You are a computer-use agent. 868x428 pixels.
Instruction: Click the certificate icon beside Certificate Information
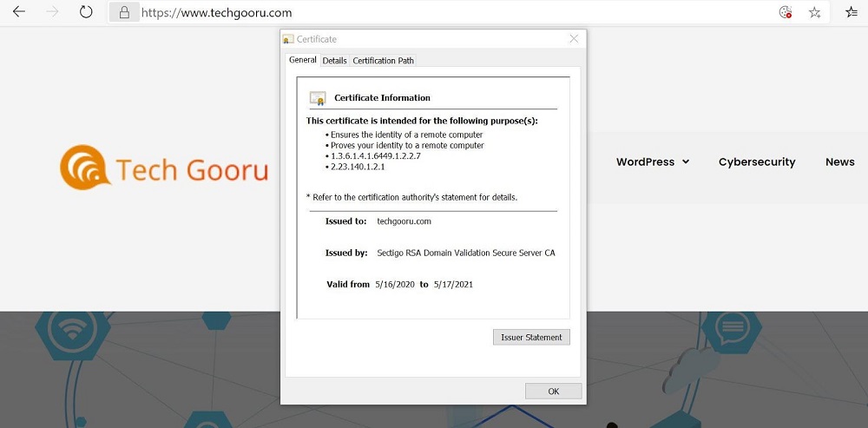(318, 98)
